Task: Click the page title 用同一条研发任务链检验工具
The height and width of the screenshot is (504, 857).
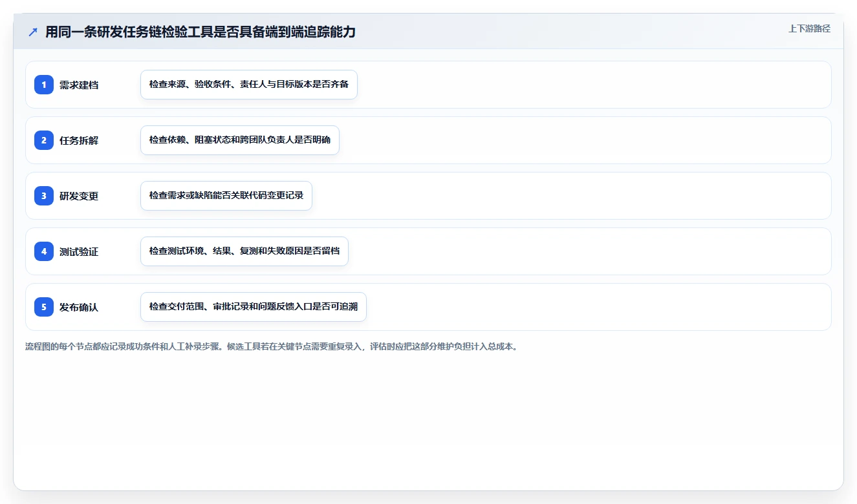Action: pyautogui.click(x=201, y=32)
